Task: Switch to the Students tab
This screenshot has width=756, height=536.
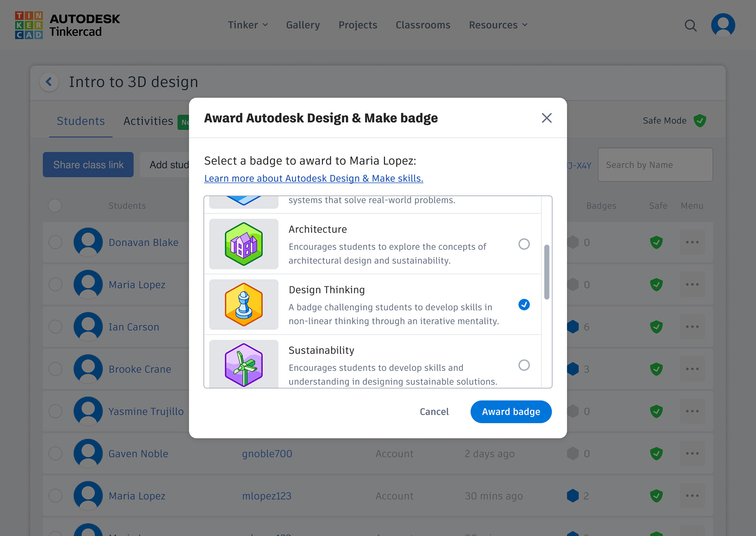Action: tap(81, 121)
